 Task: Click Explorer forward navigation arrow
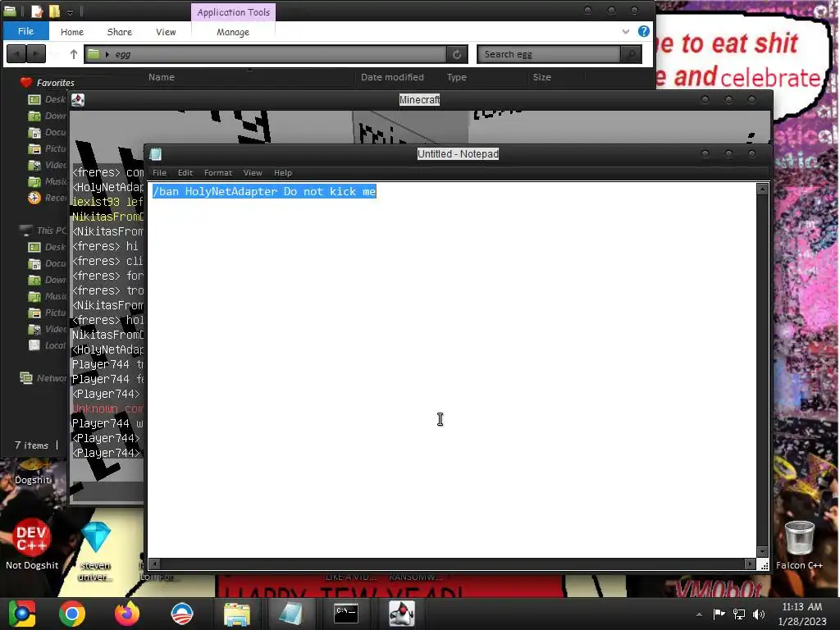pyautogui.click(x=35, y=54)
